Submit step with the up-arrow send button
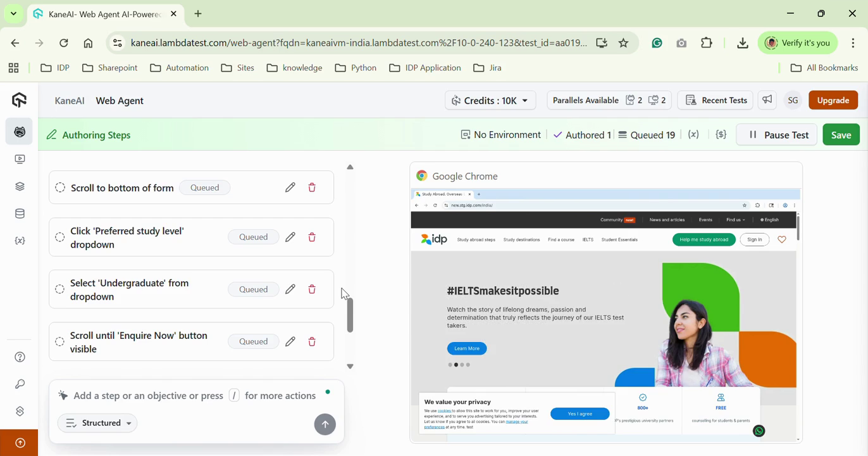 point(325,424)
